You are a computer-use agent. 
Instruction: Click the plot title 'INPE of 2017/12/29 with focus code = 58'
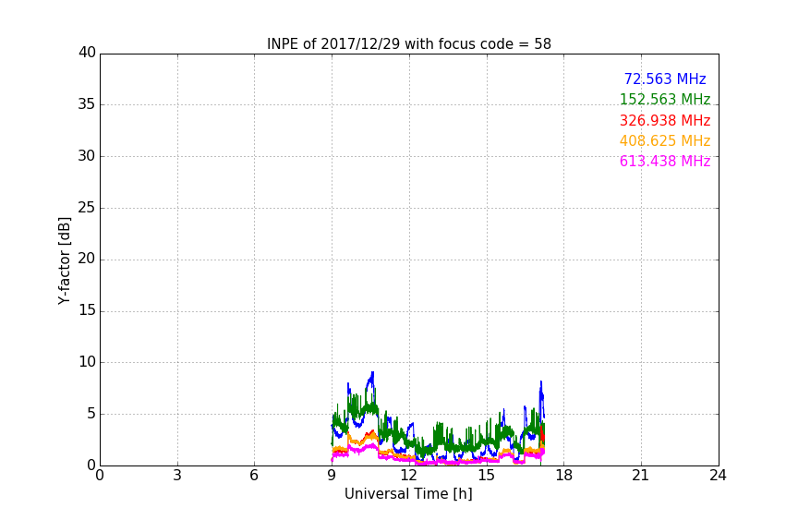click(x=408, y=43)
